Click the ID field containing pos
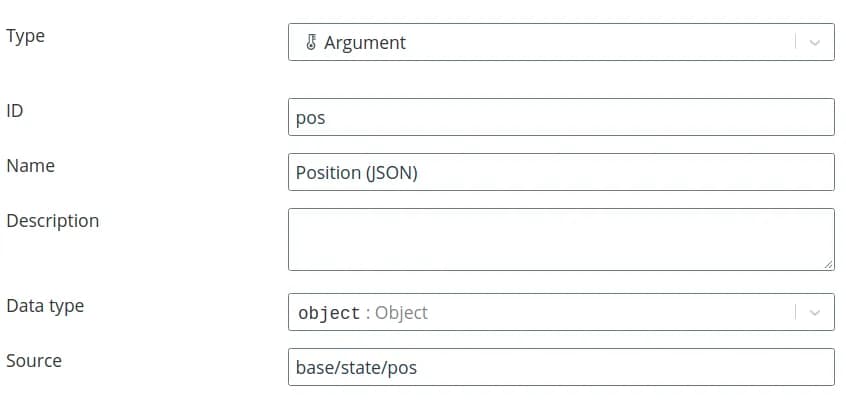The width and height of the screenshot is (846, 402). [x=560, y=117]
